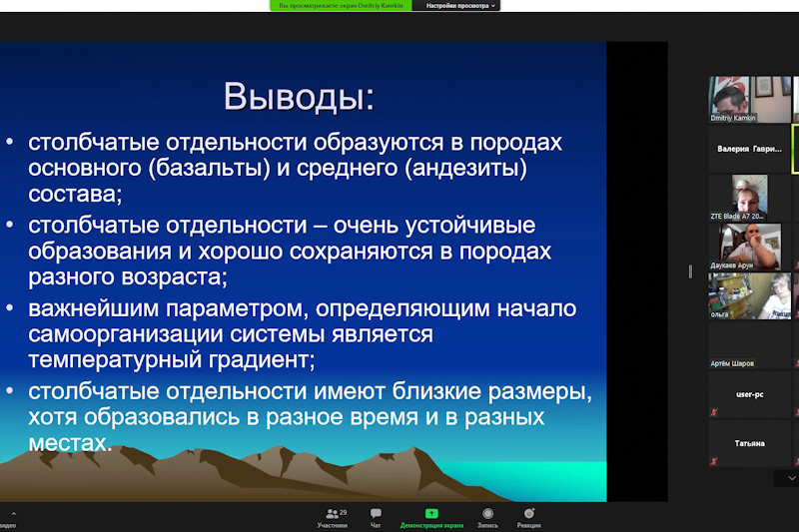Image resolution: width=799 pixels, height=532 pixels.
Task: Expand the video options caret at bottom left
Action: (x=13, y=515)
